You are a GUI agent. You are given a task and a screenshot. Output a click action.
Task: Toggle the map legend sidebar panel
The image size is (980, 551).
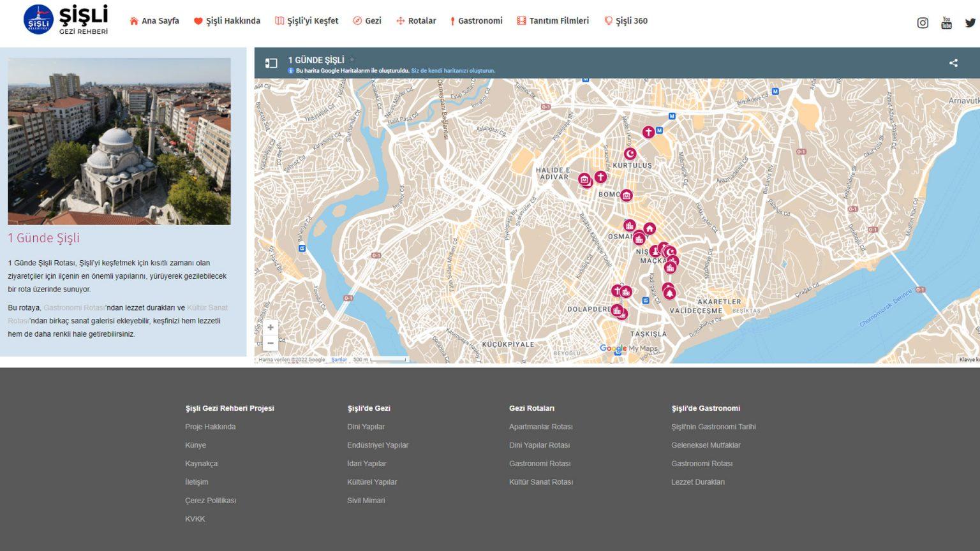(271, 63)
